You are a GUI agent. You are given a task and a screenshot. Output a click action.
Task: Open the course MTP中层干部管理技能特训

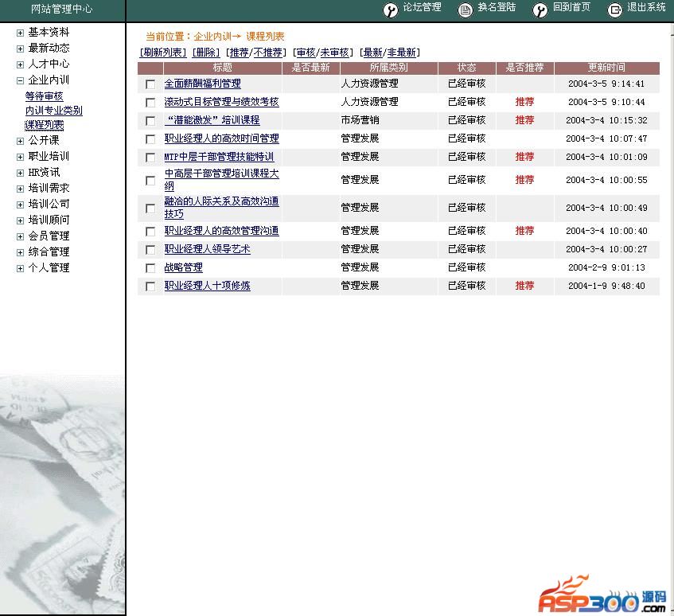coord(219,157)
